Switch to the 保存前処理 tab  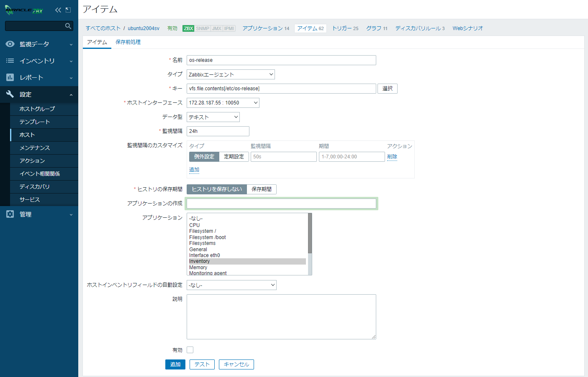(x=128, y=42)
